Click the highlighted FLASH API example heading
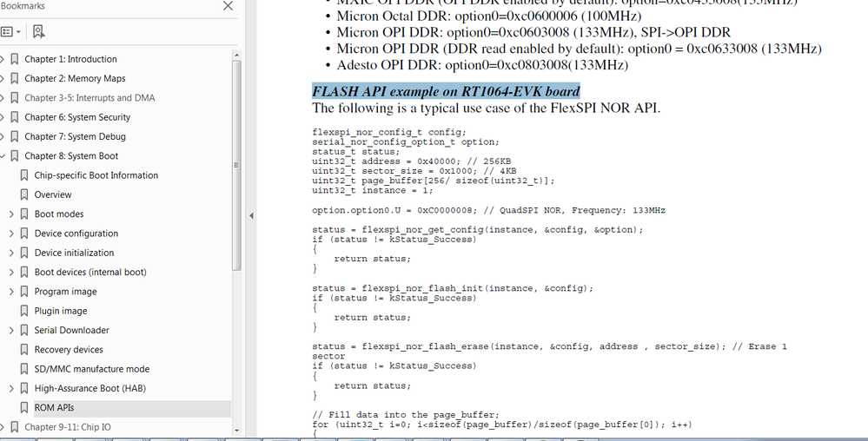Image resolution: width=868 pixels, height=441 pixels. pos(446,91)
